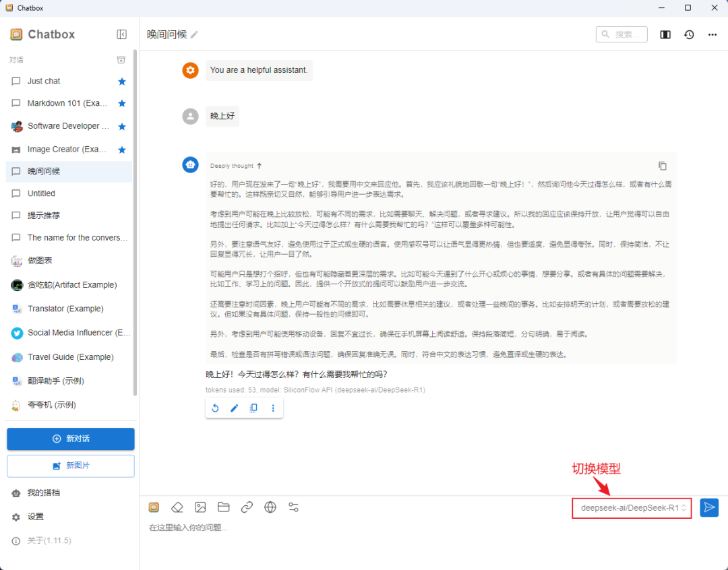
Task: Click the system message You are a helpful assistant
Action: tap(259, 70)
